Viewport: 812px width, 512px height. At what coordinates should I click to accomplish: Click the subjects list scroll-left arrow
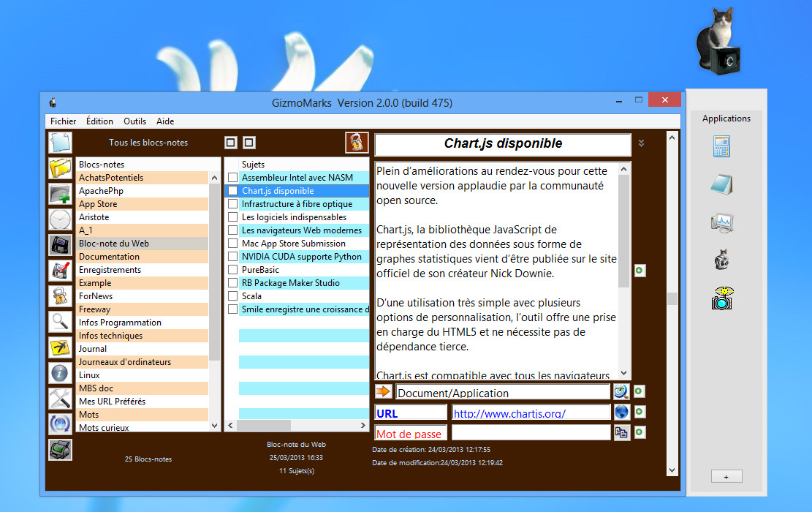tap(230, 425)
